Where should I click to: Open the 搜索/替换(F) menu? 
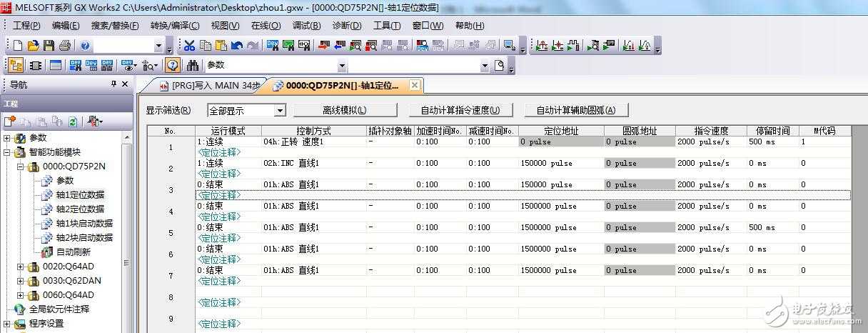115,26
